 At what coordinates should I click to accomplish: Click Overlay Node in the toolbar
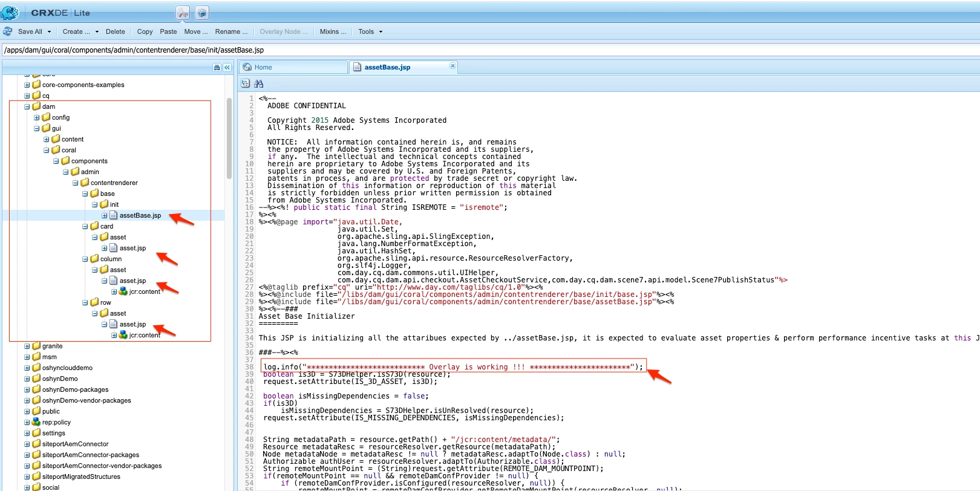click(x=284, y=31)
